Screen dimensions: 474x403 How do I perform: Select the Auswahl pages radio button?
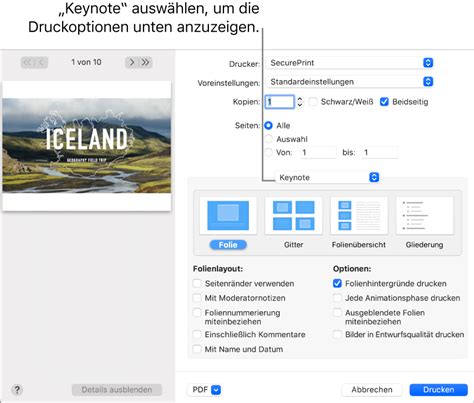pyautogui.click(x=268, y=139)
